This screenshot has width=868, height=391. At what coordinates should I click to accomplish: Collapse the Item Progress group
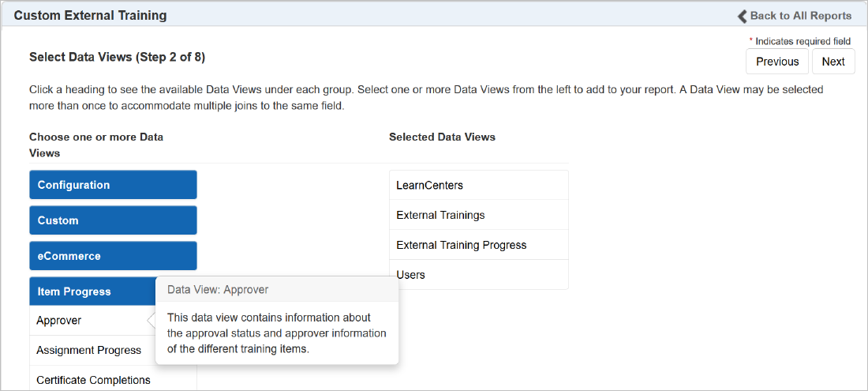[x=92, y=291]
